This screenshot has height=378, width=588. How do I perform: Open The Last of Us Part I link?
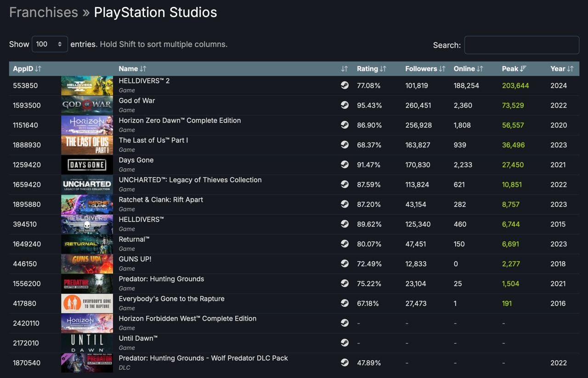pyautogui.click(x=153, y=140)
